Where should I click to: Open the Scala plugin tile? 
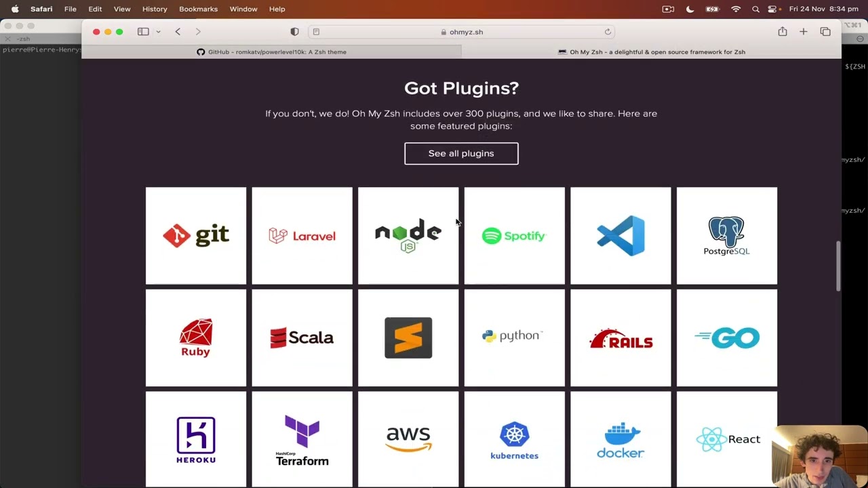click(x=302, y=338)
